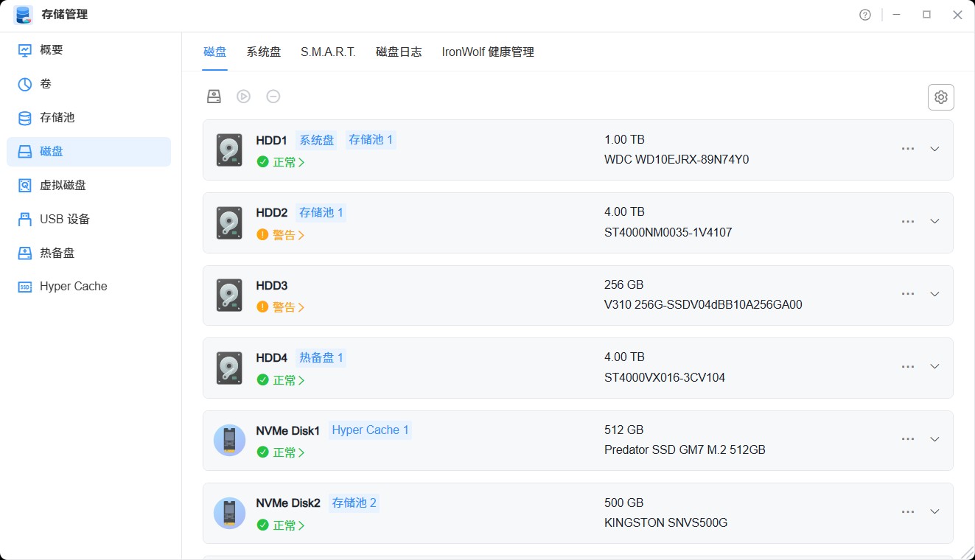Image resolution: width=975 pixels, height=560 pixels.
Task: Open Hyper Cache 1 link on NVMe Disk1
Action: [370, 430]
